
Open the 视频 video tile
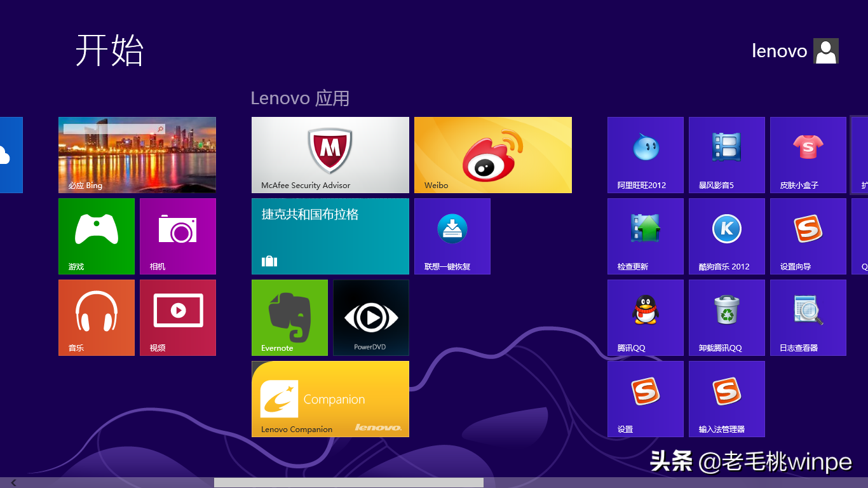(x=178, y=318)
